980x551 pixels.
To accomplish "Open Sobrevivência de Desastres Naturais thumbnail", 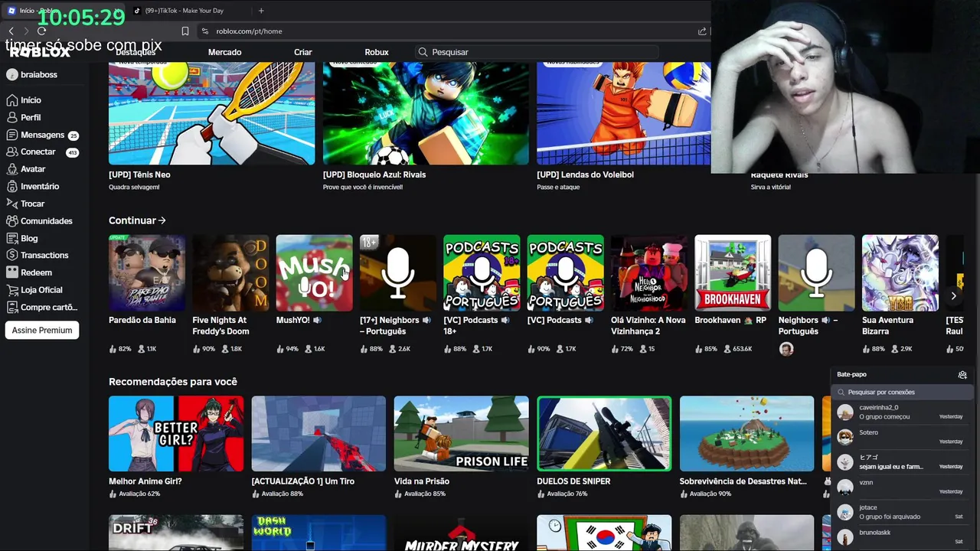I will click(746, 434).
